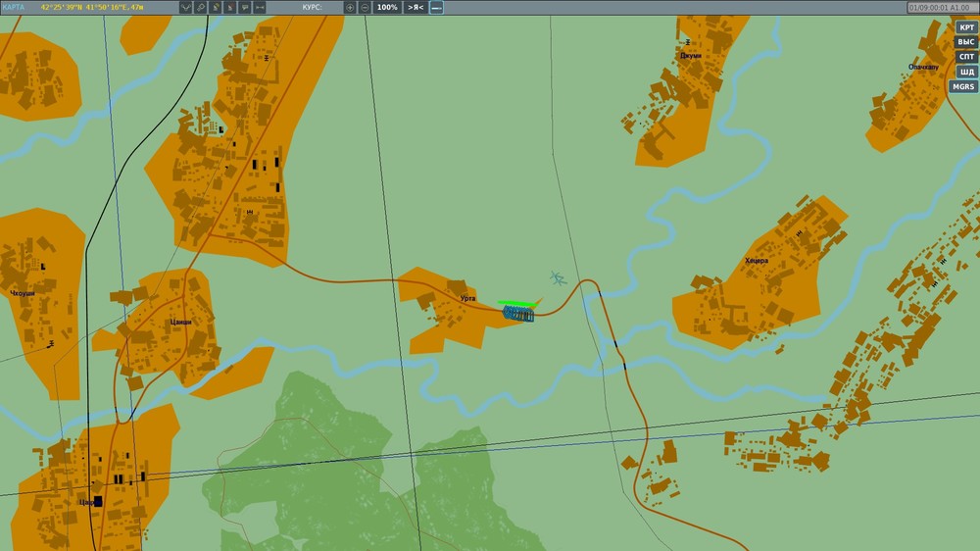Viewport: 980px width, 551px height.
Task: Click the green marker icon in toolbar
Action: [216, 8]
